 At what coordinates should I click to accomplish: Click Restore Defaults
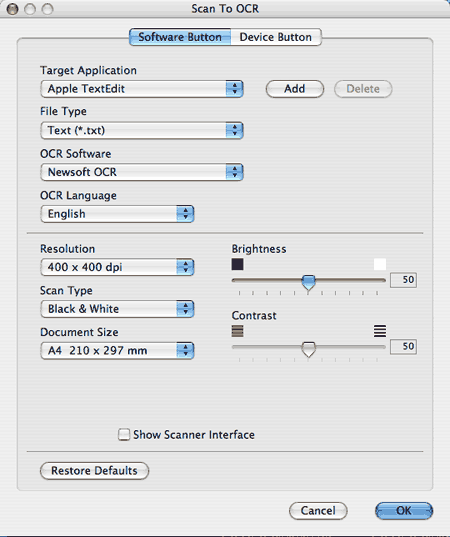pyautogui.click(x=95, y=471)
